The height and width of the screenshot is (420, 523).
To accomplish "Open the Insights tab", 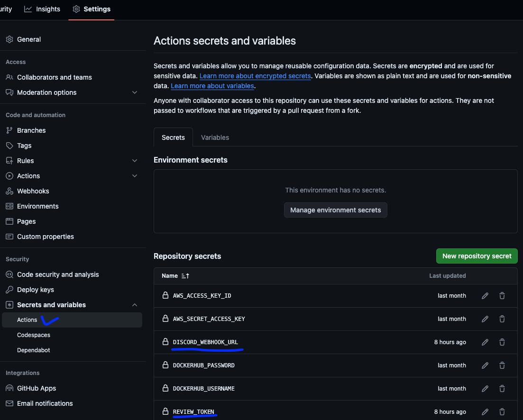I will click(42, 9).
